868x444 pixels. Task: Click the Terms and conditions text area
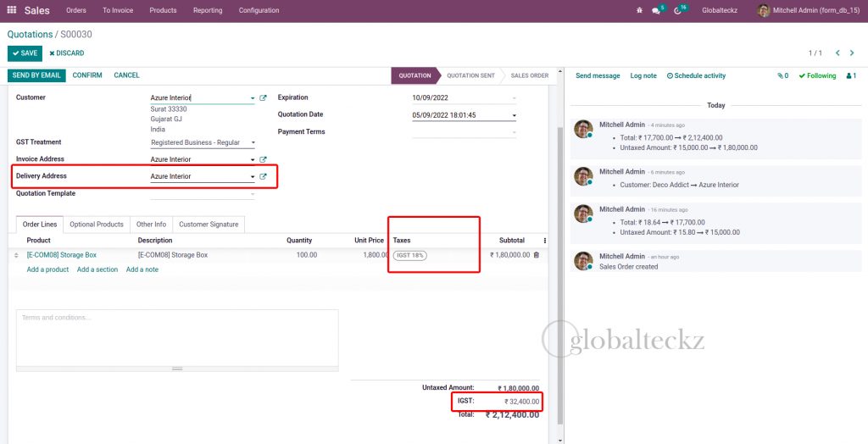click(176, 339)
